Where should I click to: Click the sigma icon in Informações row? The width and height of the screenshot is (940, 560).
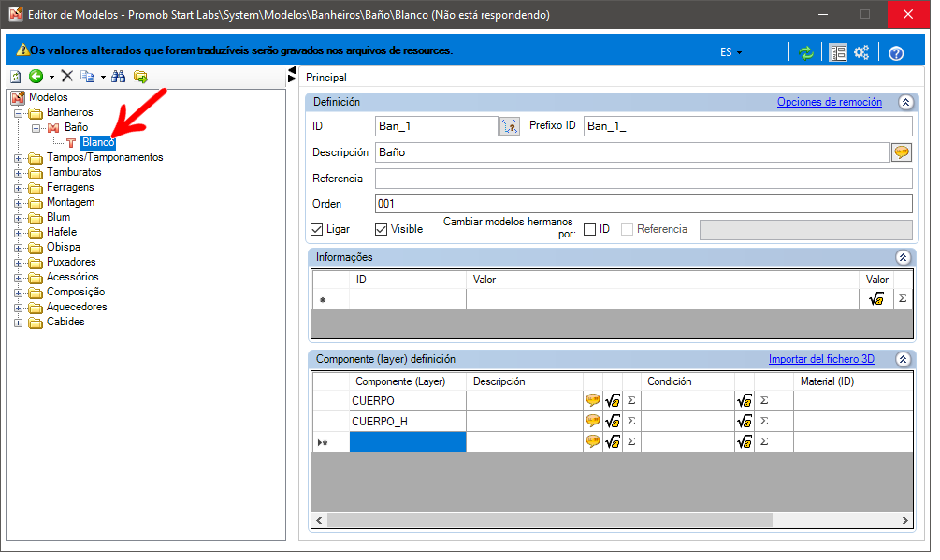[903, 298]
